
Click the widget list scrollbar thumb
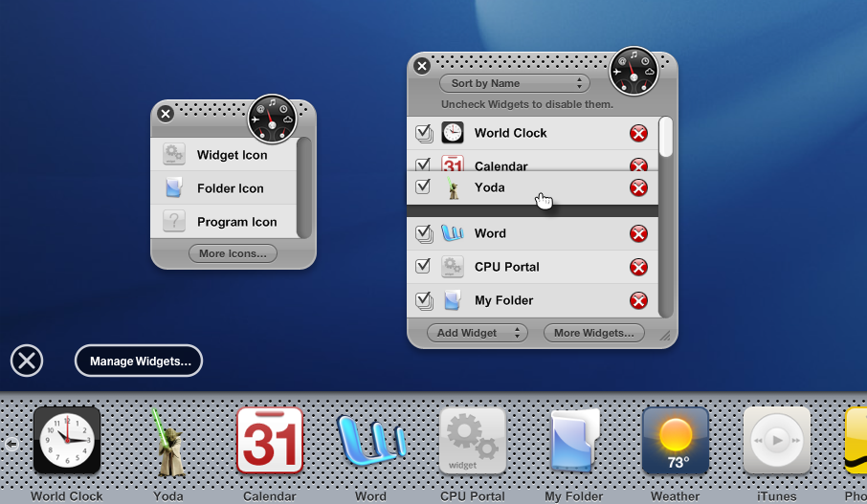point(666,137)
